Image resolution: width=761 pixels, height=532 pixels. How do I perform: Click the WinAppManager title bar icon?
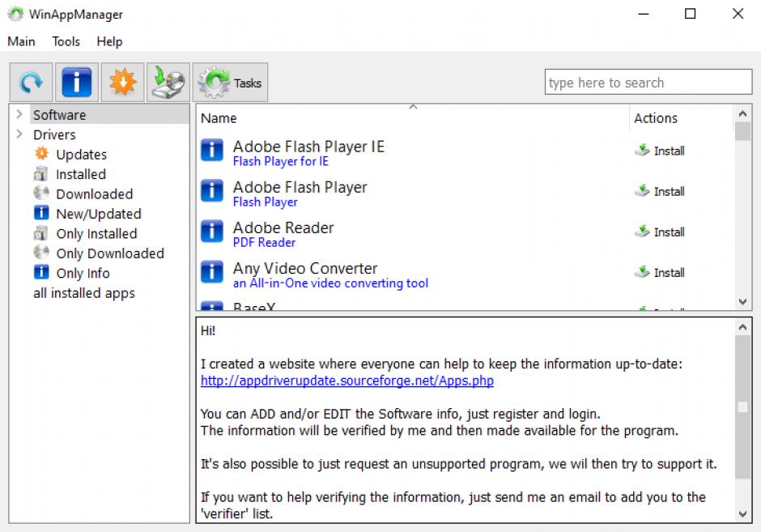(x=15, y=14)
